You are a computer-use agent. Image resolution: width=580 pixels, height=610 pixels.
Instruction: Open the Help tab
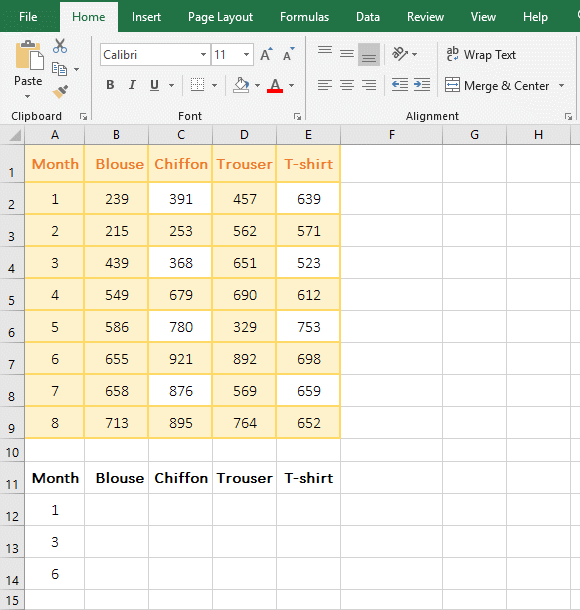point(535,17)
